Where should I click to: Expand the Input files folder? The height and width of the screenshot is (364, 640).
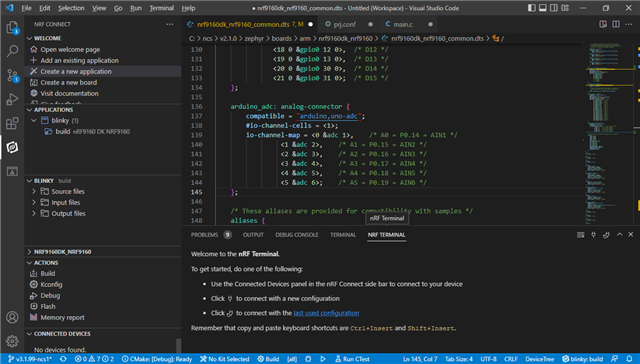(34, 202)
